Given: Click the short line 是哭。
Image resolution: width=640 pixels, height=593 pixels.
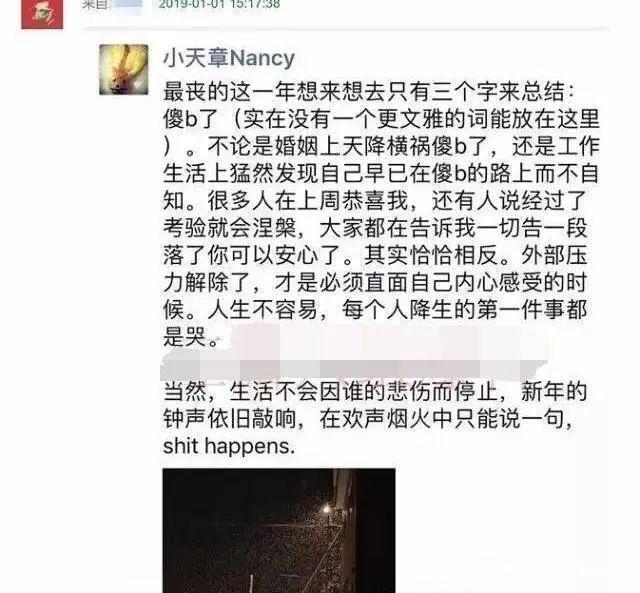Looking at the screenshot, I should (192, 337).
